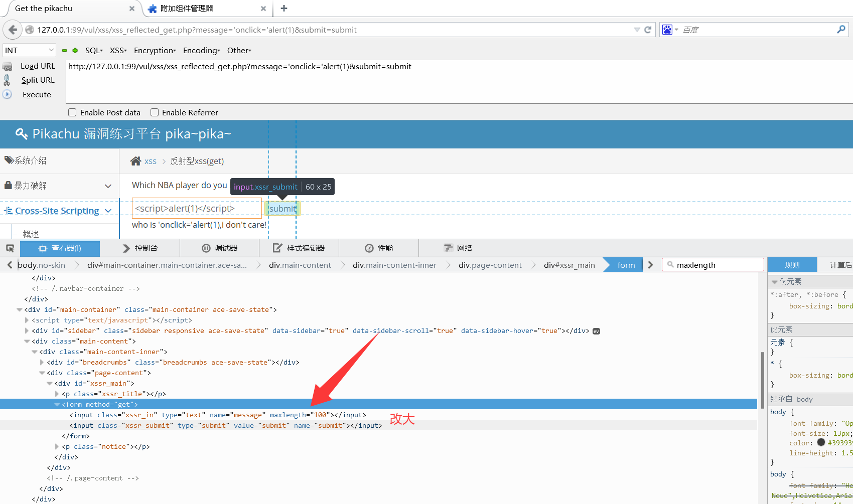Open 概述 sidebar item
This screenshot has width=853, height=504.
point(31,234)
